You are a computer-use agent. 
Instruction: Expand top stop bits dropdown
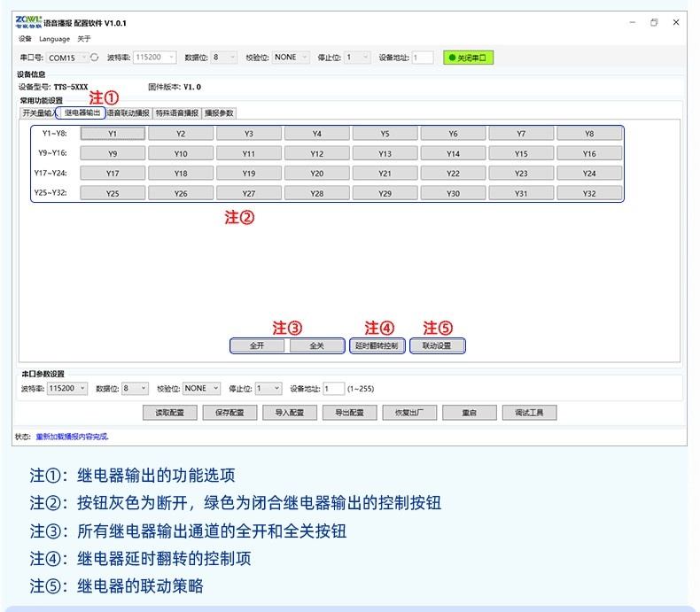pyautogui.click(x=357, y=57)
